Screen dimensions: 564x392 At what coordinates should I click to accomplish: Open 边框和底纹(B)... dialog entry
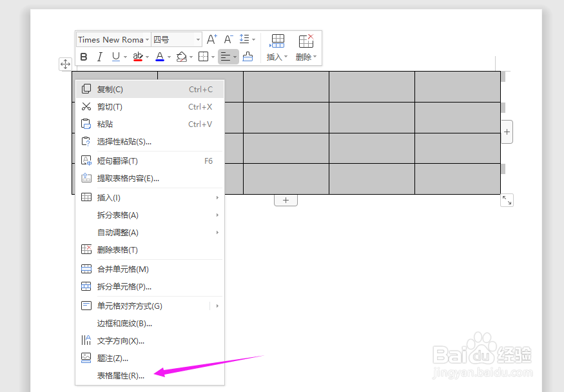(150, 324)
